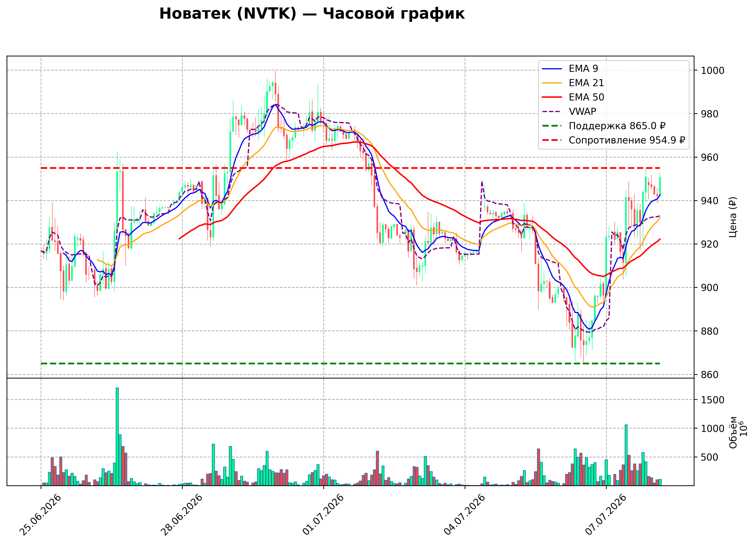Viewport: 756px width, 544px height.
Task: Click the red legend dash for Сопротивление
Action: [x=552, y=140]
